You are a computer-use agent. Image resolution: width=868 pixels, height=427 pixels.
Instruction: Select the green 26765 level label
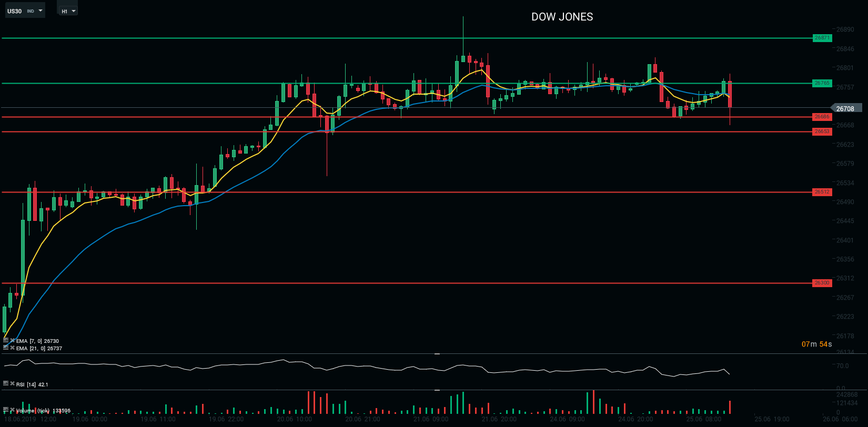click(x=822, y=83)
